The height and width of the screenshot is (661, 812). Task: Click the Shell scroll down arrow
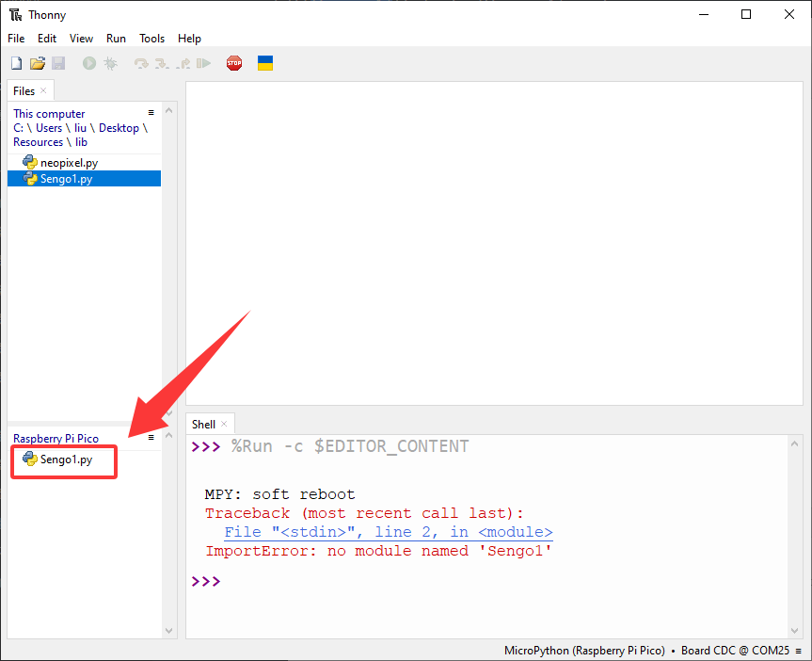pos(795,631)
